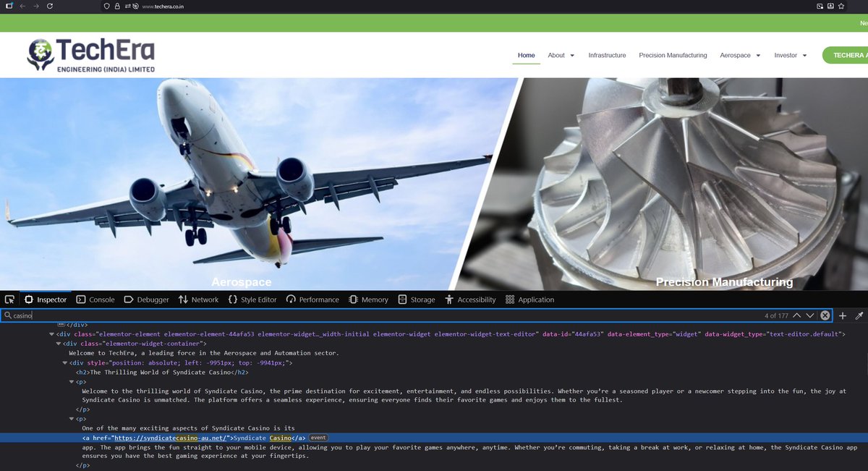The width and height of the screenshot is (868, 471).
Task: Open the tracking protection shield icon
Action: click(107, 6)
